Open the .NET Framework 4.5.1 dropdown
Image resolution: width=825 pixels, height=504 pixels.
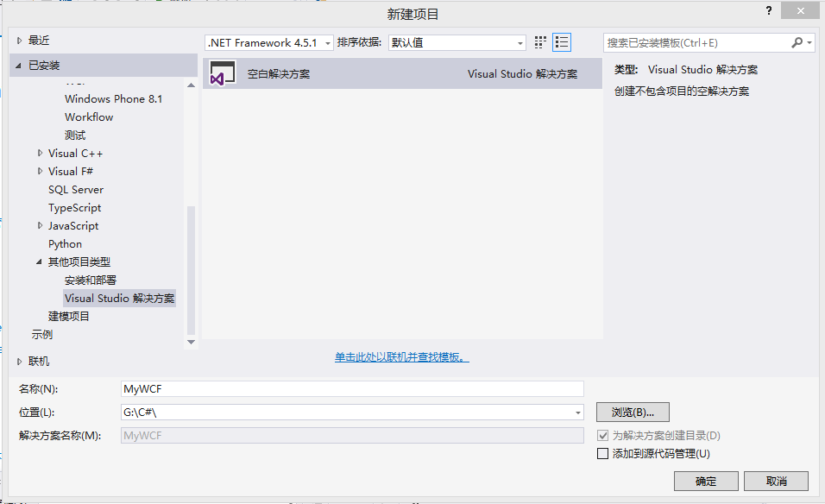pyautogui.click(x=269, y=42)
